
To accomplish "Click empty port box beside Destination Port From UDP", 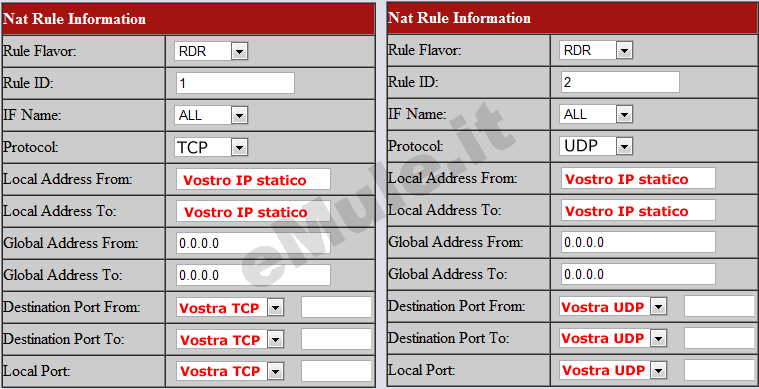I will click(719, 306).
